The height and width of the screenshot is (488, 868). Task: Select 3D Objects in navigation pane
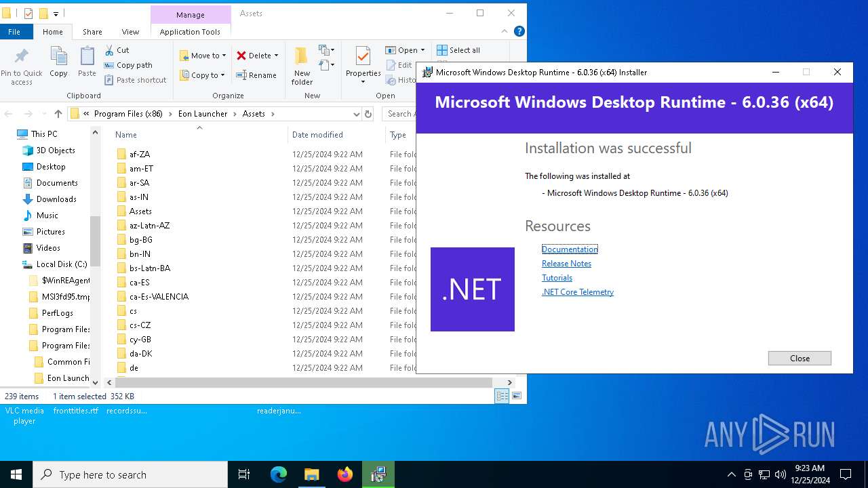click(x=56, y=150)
